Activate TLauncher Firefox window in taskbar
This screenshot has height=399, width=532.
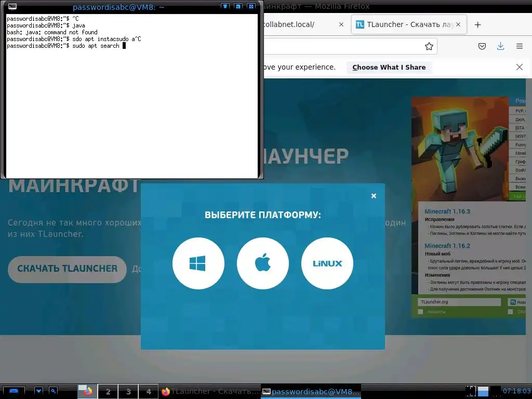210,391
